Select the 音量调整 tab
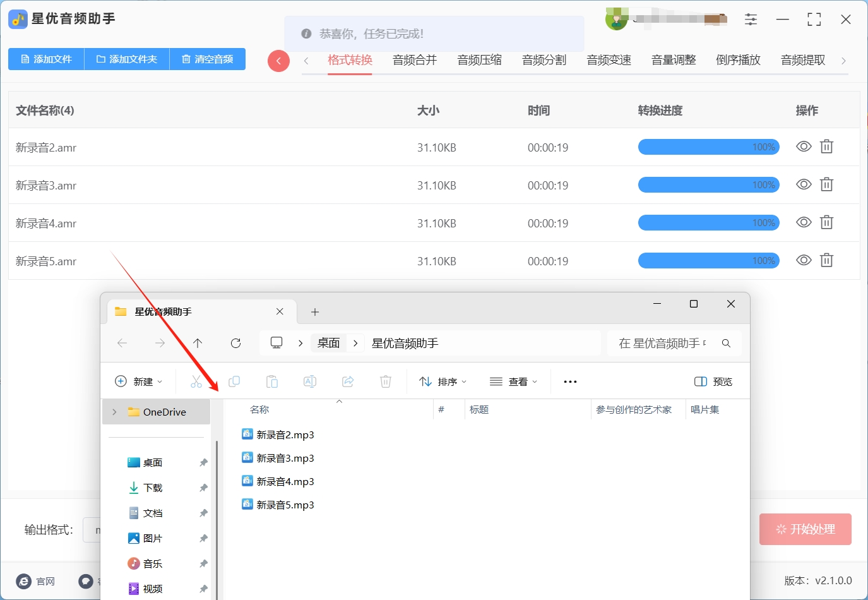 click(x=674, y=60)
